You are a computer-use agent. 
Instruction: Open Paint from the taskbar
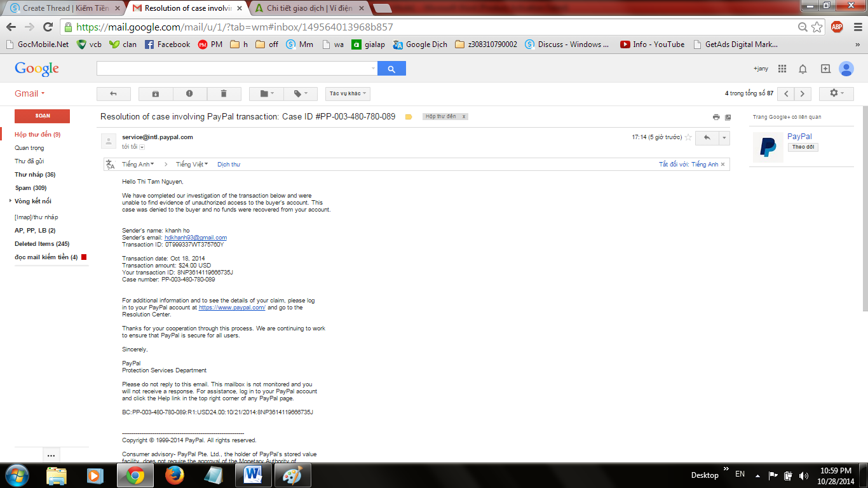[293, 475]
